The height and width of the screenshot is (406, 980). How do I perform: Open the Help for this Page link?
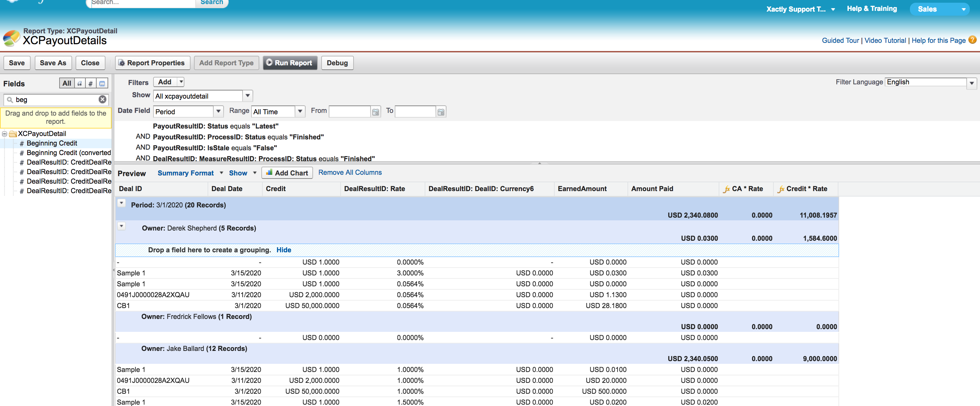click(938, 40)
